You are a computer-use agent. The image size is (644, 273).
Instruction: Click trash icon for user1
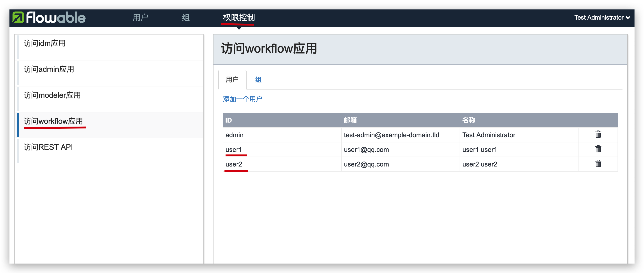pyautogui.click(x=598, y=149)
